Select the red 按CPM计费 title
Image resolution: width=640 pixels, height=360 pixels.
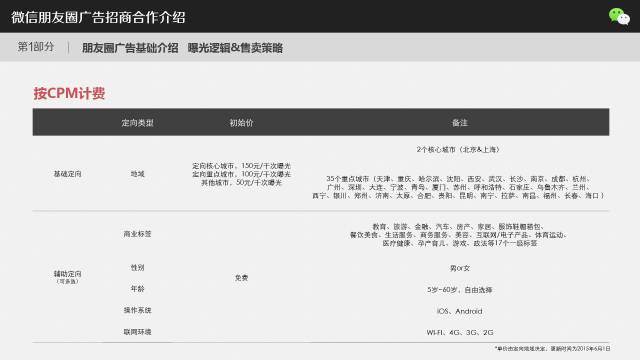(69, 93)
